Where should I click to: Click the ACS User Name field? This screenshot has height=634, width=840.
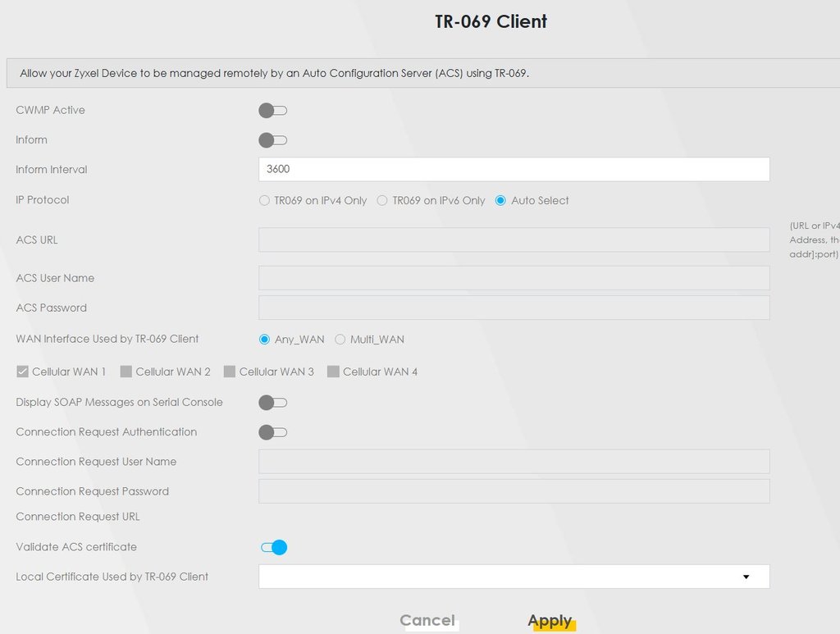coord(514,278)
